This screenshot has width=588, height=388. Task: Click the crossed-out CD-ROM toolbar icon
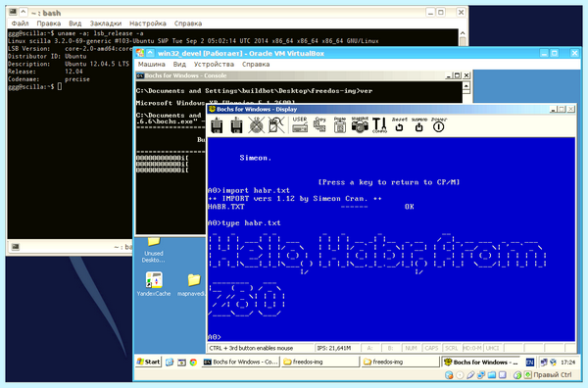[256, 125]
